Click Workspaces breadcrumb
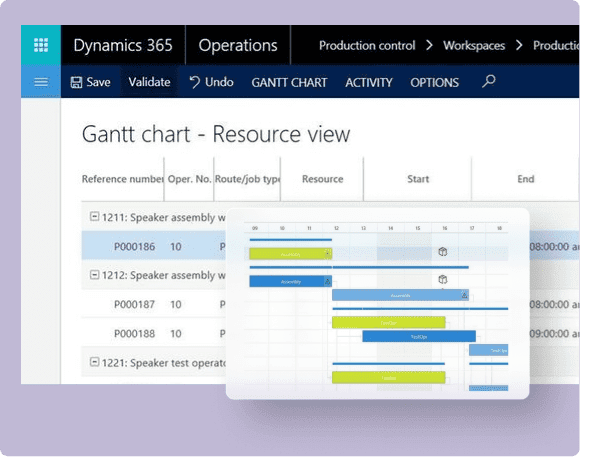This screenshot has height=460, width=593. pyautogui.click(x=474, y=46)
